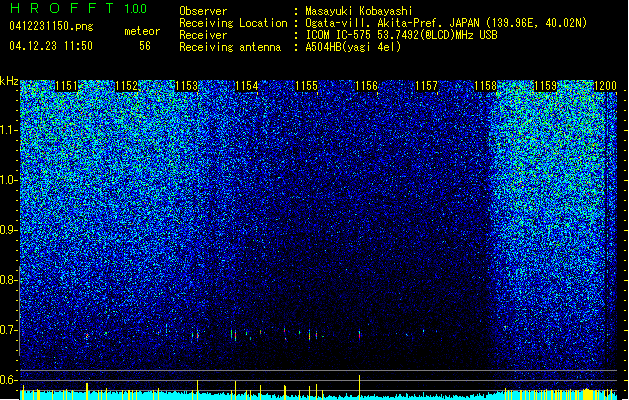Click the 1157 time marker
This screenshot has height=400, width=629.
coord(426,86)
